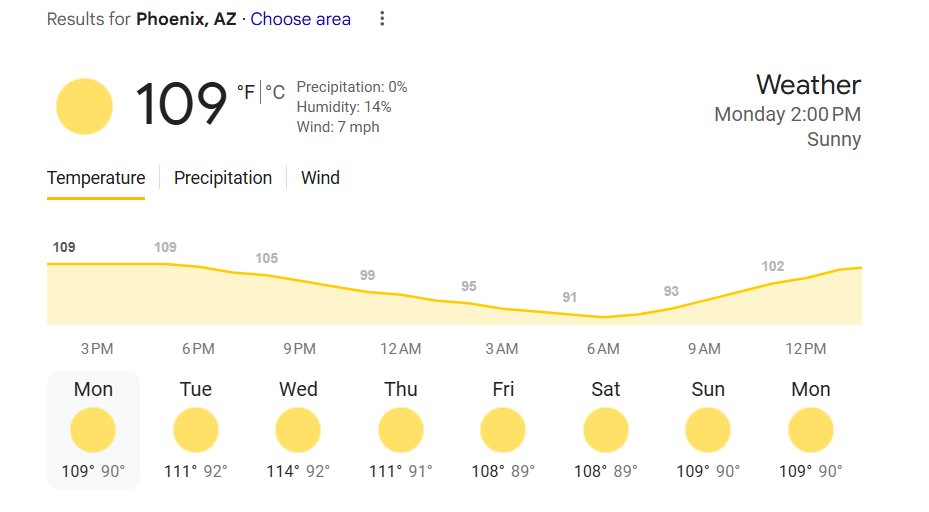Select Tuesday's sunny forecast icon

click(196, 430)
